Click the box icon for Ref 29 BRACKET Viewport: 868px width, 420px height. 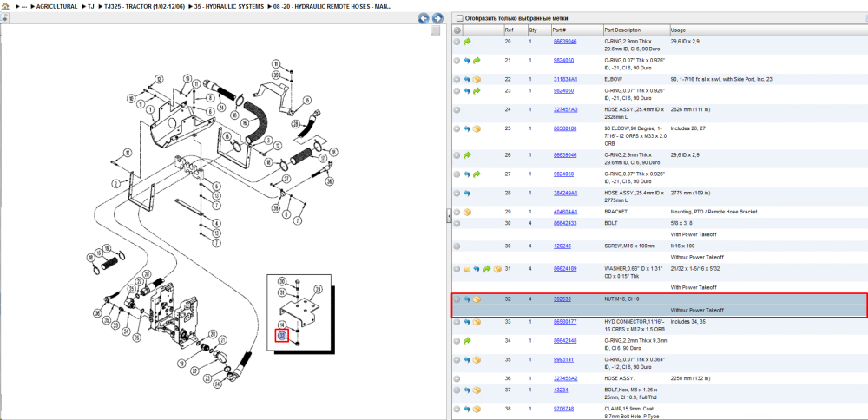click(467, 212)
